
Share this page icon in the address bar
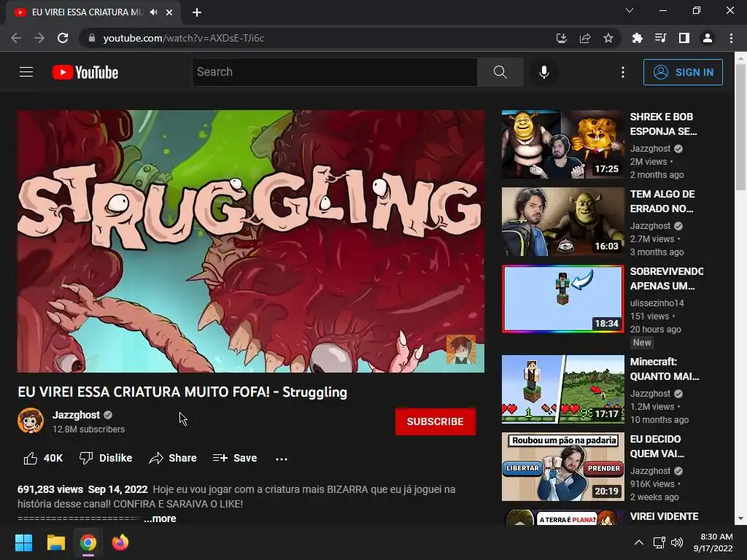point(585,38)
